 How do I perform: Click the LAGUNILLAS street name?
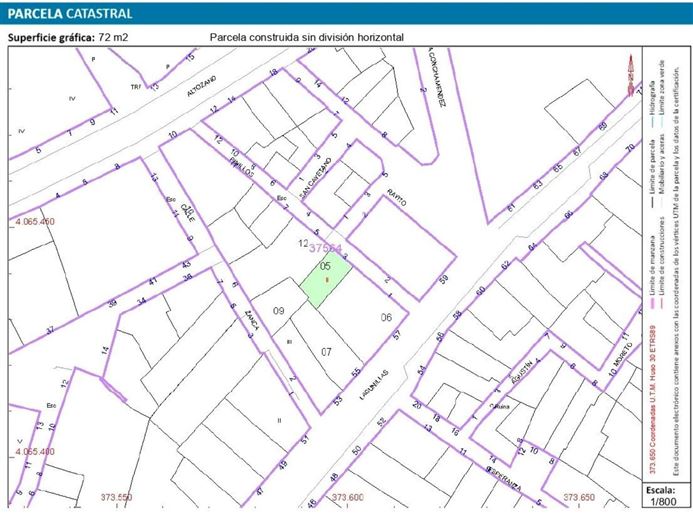(x=373, y=384)
